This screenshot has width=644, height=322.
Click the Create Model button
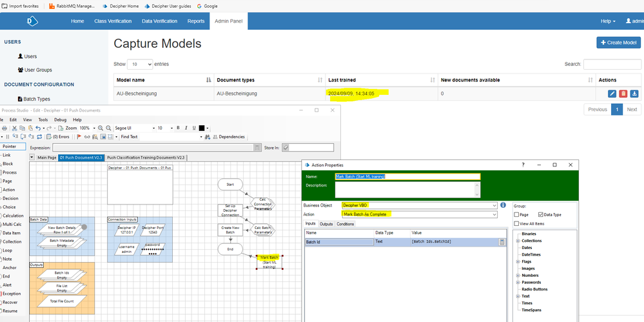click(x=618, y=43)
